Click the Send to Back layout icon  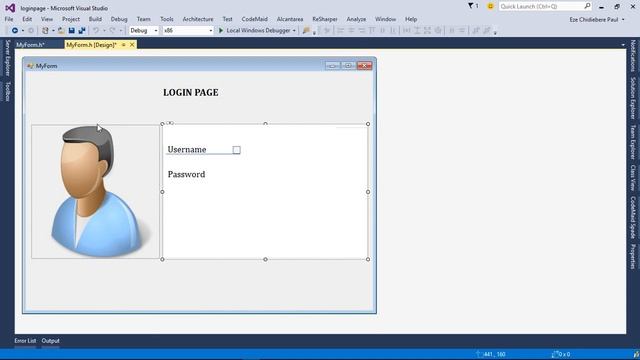(x=487, y=31)
